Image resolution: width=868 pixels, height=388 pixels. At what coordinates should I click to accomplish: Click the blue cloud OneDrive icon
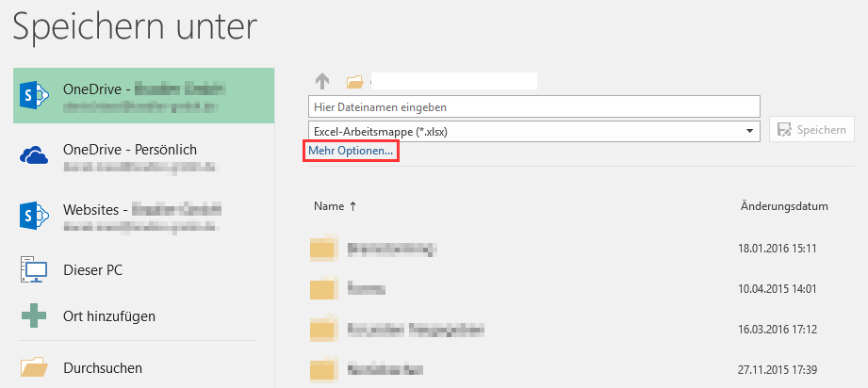pos(34,156)
